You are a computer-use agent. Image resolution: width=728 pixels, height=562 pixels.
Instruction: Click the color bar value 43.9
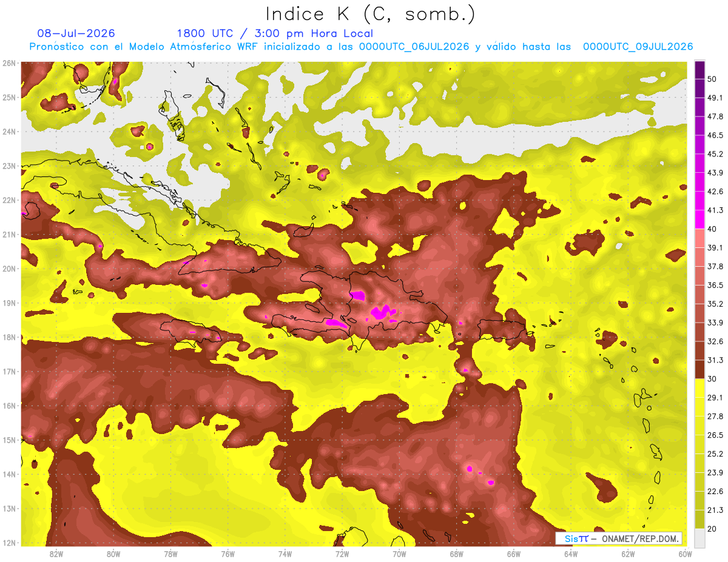click(x=715, y=173)
